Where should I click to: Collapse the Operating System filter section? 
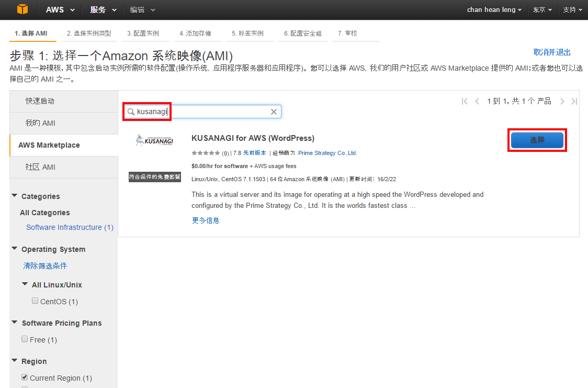click(15, 248)
